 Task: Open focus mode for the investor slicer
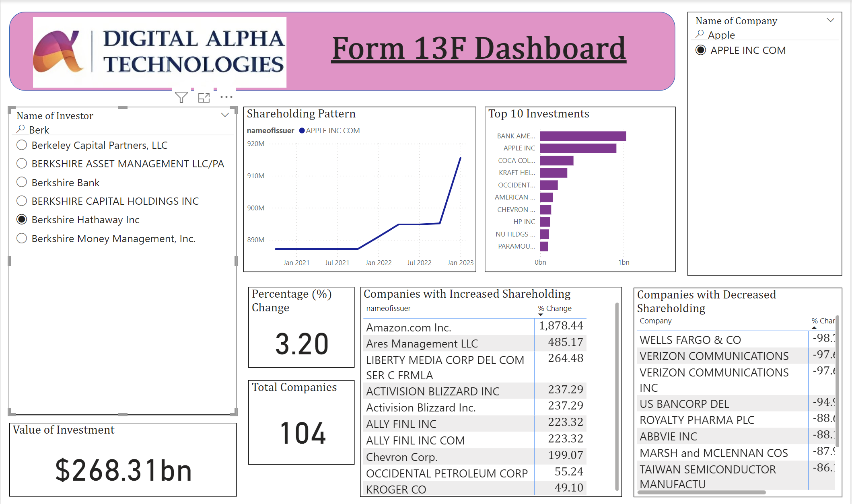click(x=204, y=97)
